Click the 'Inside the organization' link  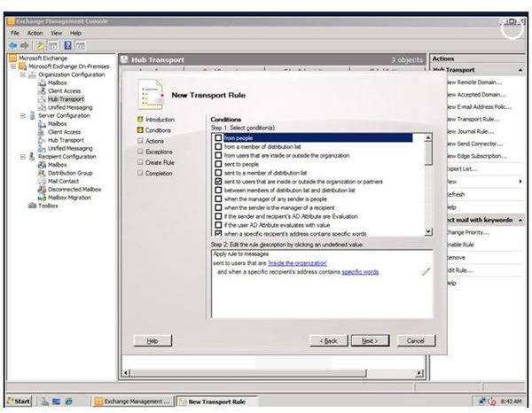[x=297, y=263]
